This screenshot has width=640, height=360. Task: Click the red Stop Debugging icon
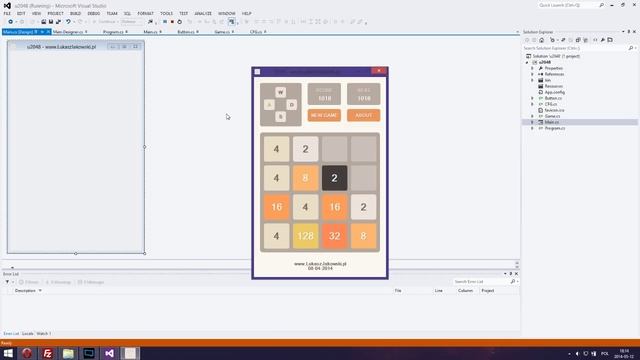point(172,22)
